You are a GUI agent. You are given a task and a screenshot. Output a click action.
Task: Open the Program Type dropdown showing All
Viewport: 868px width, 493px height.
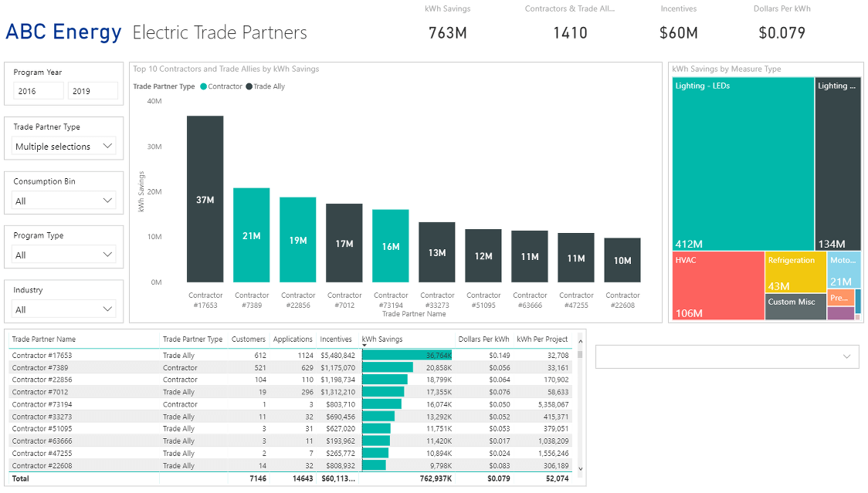click(x=63, y=254)
